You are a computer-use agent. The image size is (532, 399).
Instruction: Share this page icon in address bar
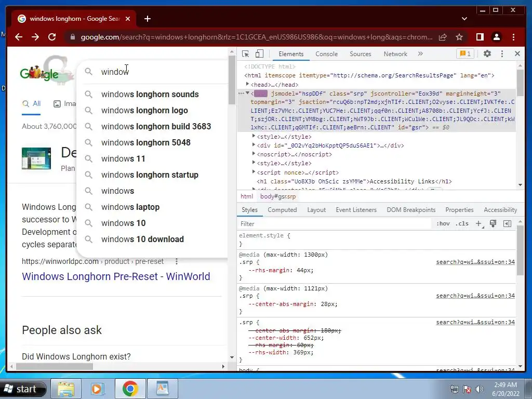(443, 37)
